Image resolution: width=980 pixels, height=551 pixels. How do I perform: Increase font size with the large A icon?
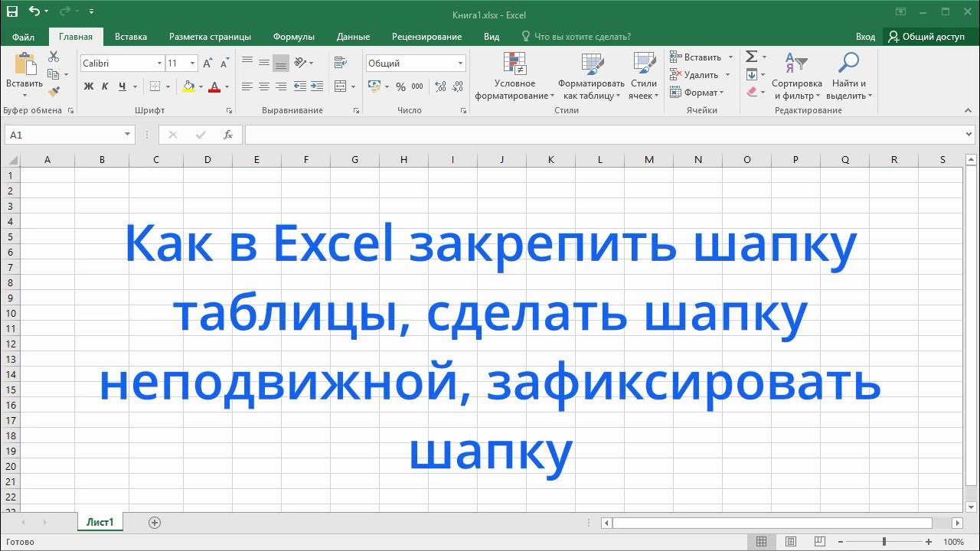207,64
